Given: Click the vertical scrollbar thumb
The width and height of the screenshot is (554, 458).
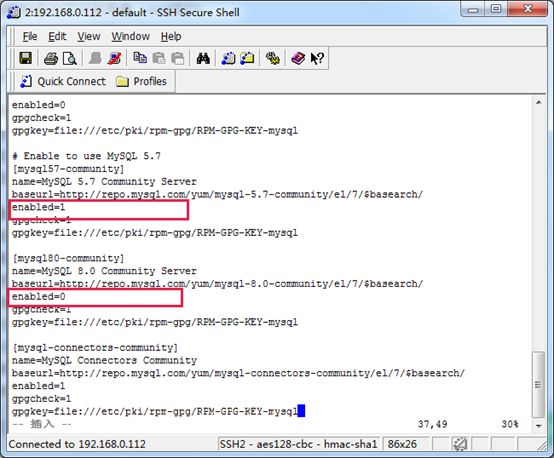Looking at the screenshot, I should (538, 384).
